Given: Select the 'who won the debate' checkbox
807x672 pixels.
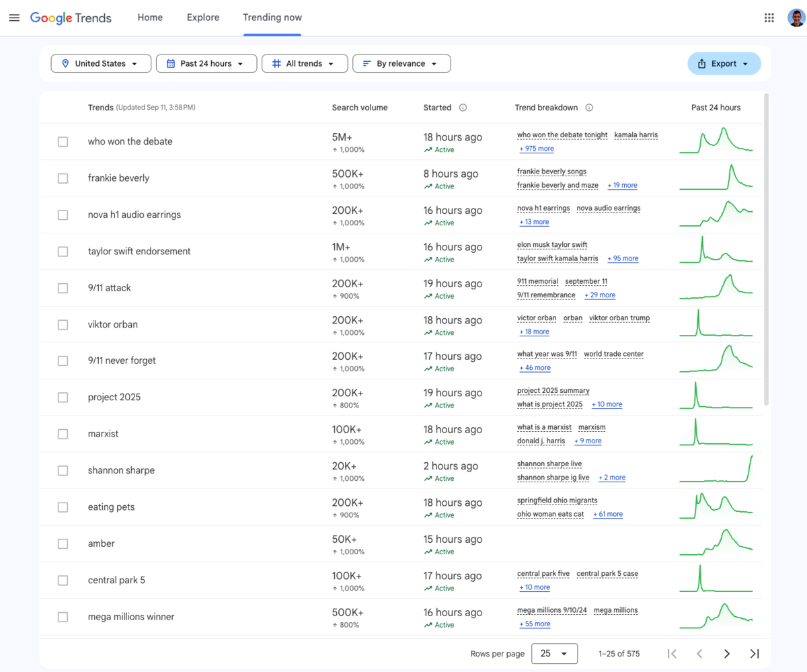Looking at the screenshot, I should coord(63,142).
